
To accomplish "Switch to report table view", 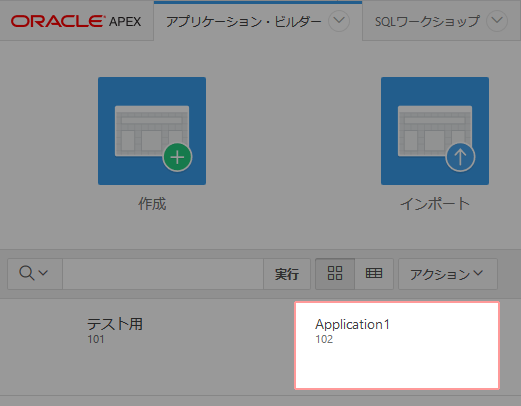I will (x=374, y=274).
